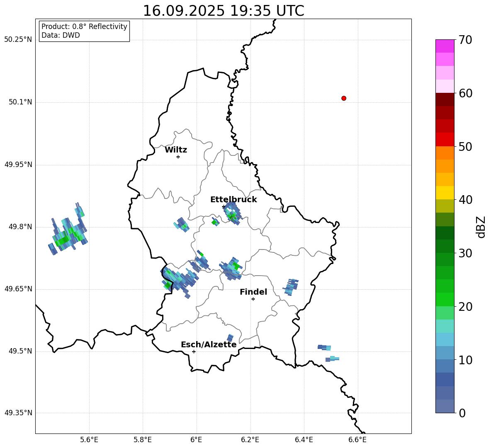491x448 pixels.
Task: Click the 16.09.2025 19:35 UTC title
Action: pos(224,11)
